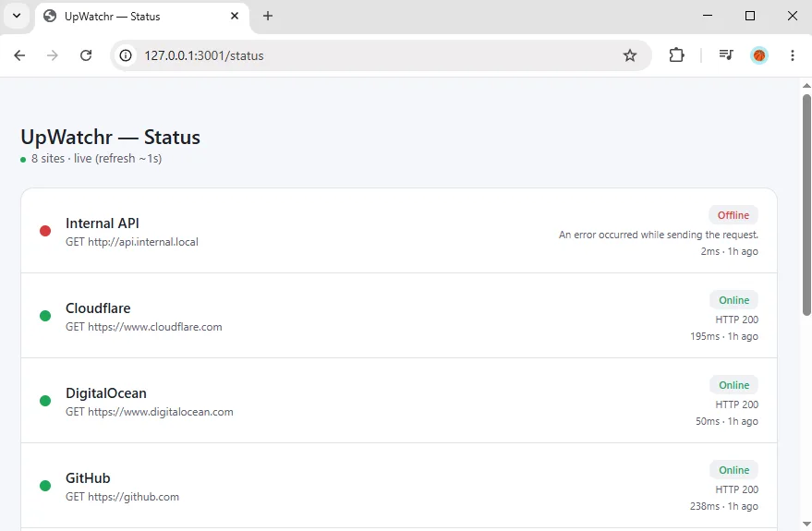The image size is (812, 531).
Task: Click the scrollbar up arrow
Action: pos(806,85)
